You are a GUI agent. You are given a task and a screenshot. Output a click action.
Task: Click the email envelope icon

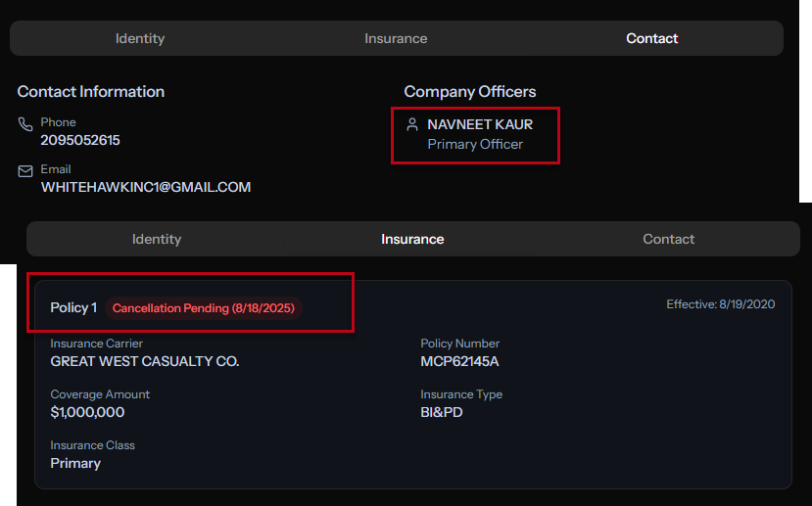pos(25,171)
